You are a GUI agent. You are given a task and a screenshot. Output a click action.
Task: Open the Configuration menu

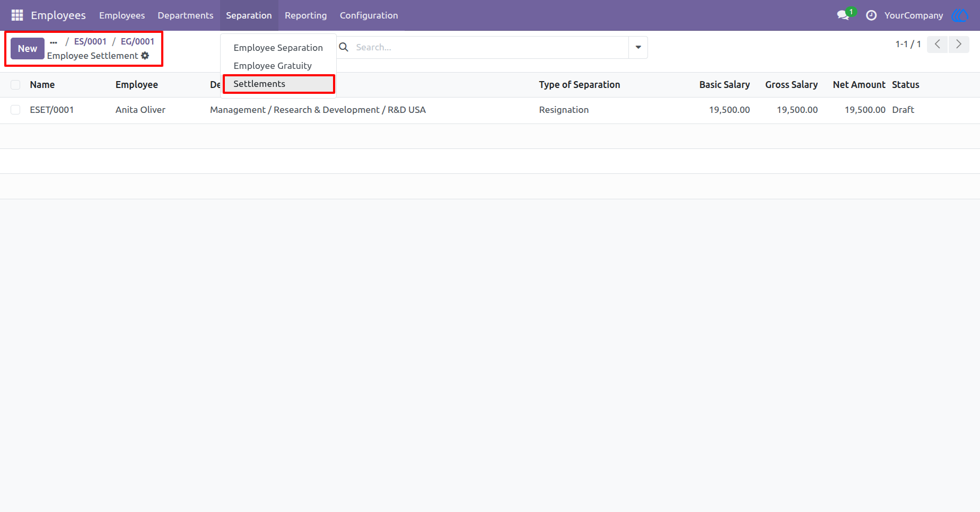click(x=369, y=15)
